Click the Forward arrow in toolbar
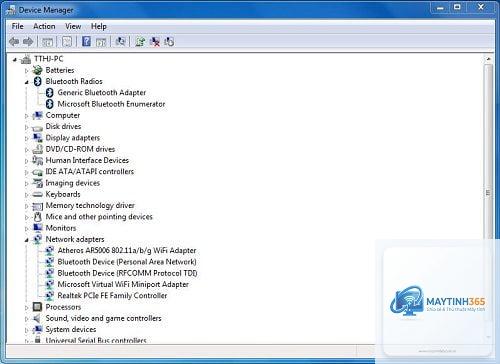 pos(28,42)
